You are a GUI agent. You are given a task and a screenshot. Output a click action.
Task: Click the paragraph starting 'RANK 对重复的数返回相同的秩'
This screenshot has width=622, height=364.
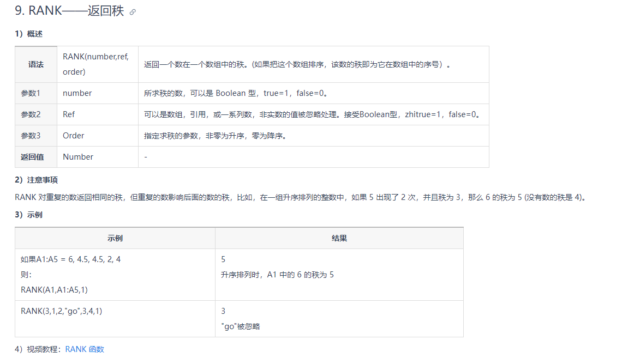[301, 197]
